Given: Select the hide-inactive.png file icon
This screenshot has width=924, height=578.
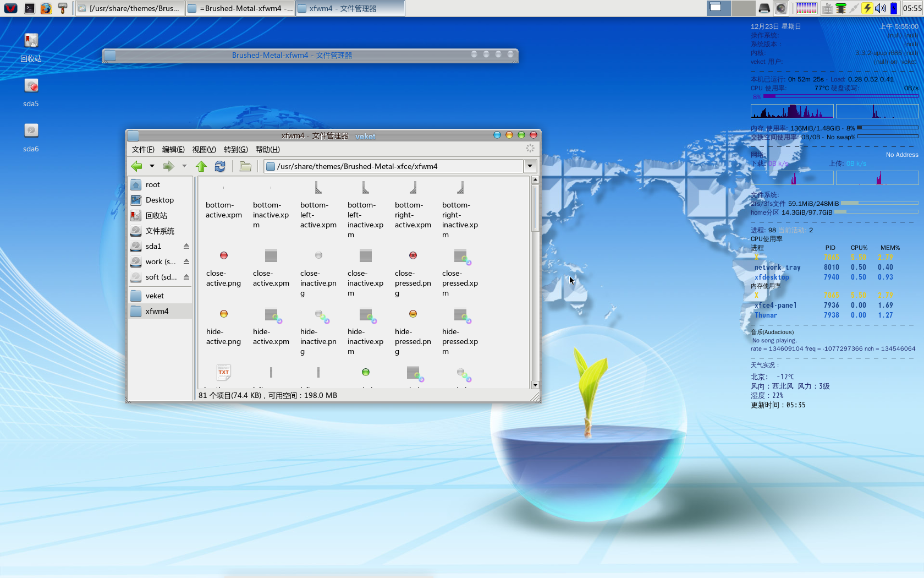Looking at the screenshot, I should point(322,316).
